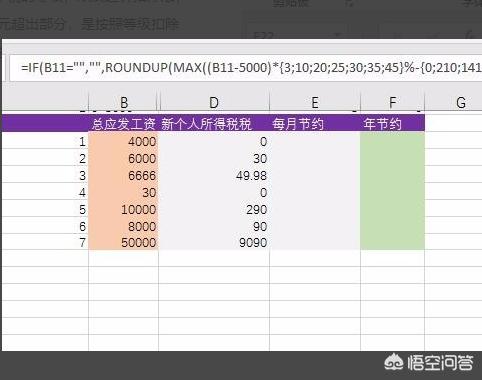Select salary cell 8000
Viewport: 482px width, 380px height.
coord(124,226)
